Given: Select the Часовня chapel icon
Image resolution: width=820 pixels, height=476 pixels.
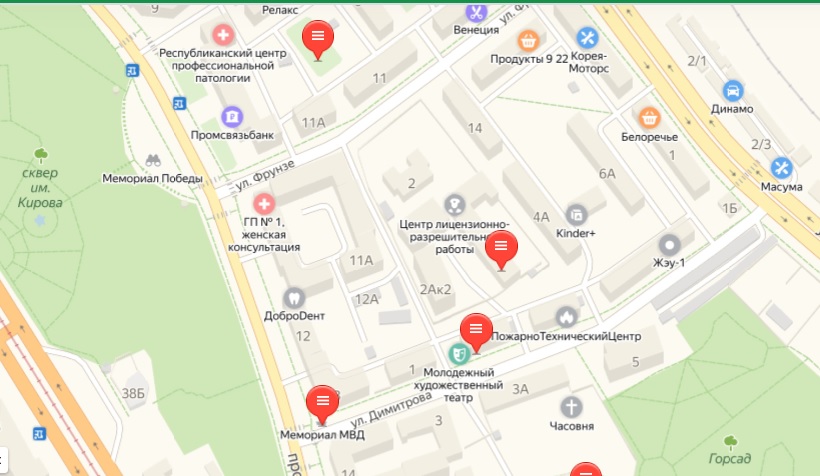Looking at the screenshot, I should (571, 407).
